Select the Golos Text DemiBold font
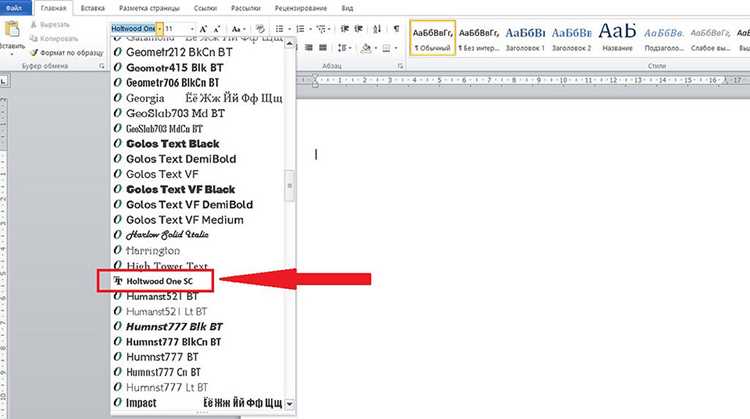Viewport: 750px width, 419px height. click(198, 159)
